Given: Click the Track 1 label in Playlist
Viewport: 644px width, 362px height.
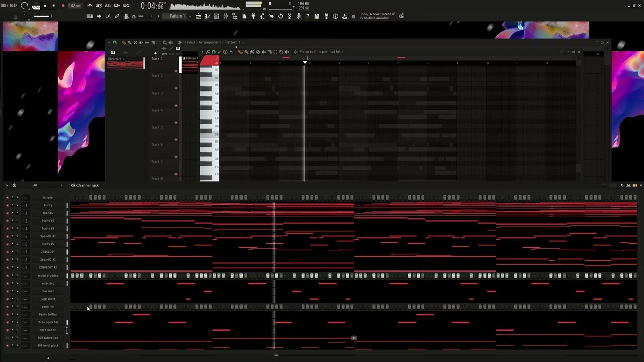Looking at the screenshot, I should [x=157, y=59].
